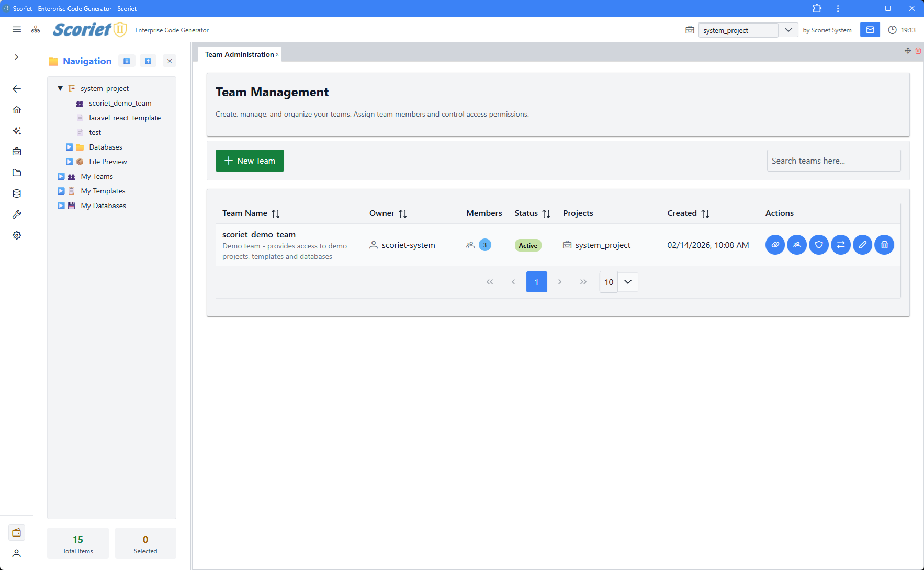This screenshot has width=924, height=570.
Task: Open the database icon in left sidebar
Action: [17, 193]
